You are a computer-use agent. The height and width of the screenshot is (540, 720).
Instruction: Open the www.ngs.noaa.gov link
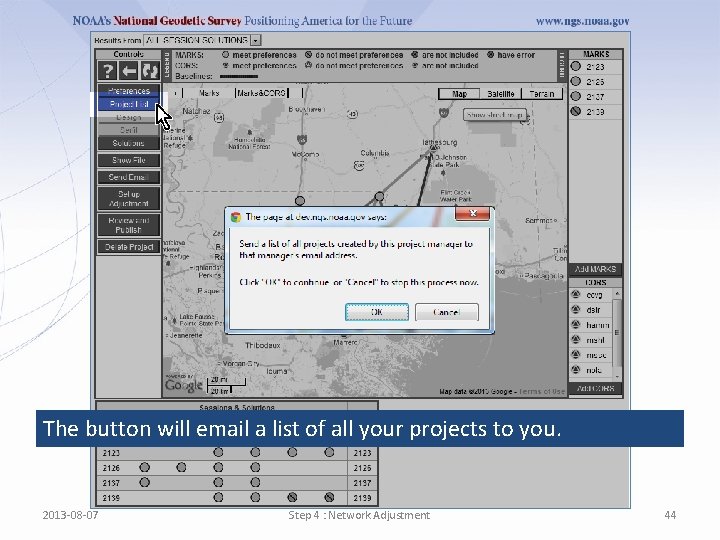coord(582,21)
